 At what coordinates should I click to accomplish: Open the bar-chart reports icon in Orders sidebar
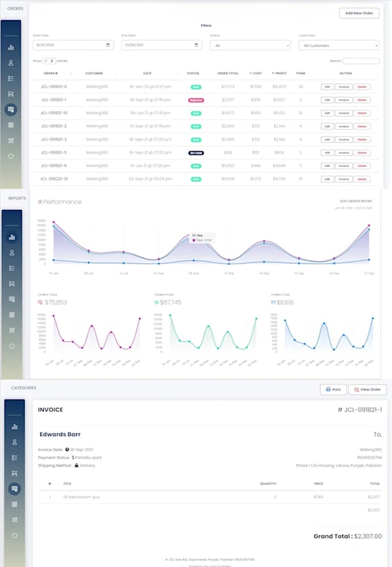[x=11, y=47]
